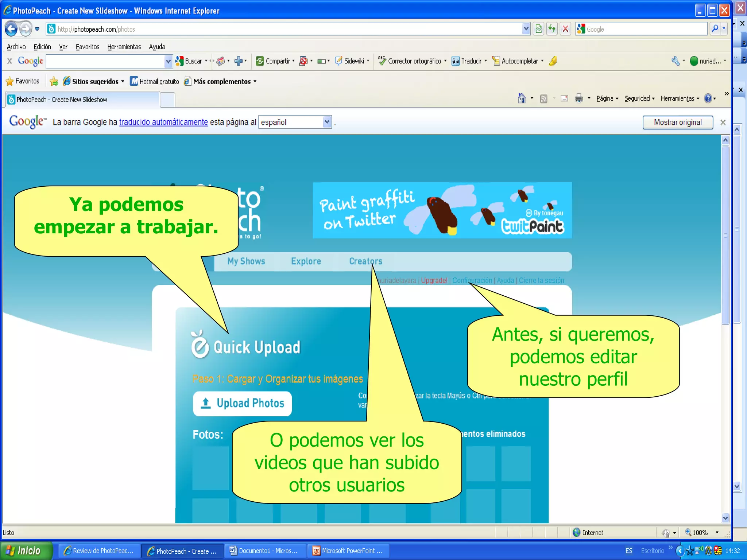Click the browser Back arrow button

click(11, 29)
